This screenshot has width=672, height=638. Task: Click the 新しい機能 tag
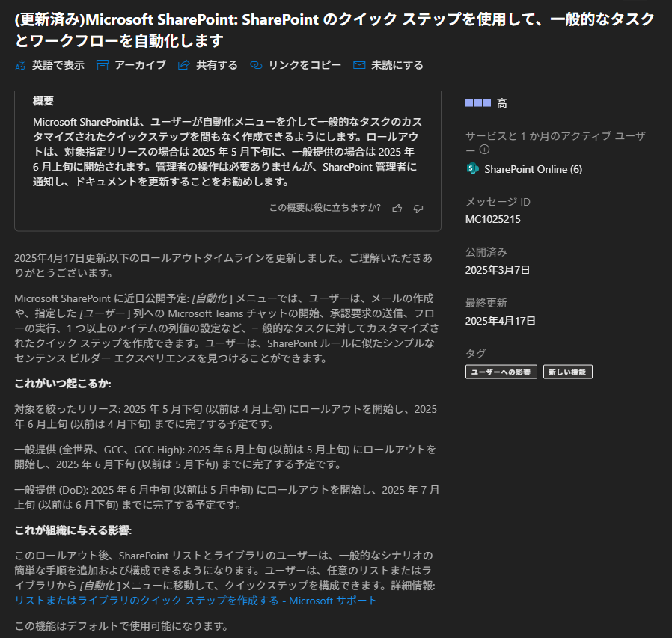point(568,372)
